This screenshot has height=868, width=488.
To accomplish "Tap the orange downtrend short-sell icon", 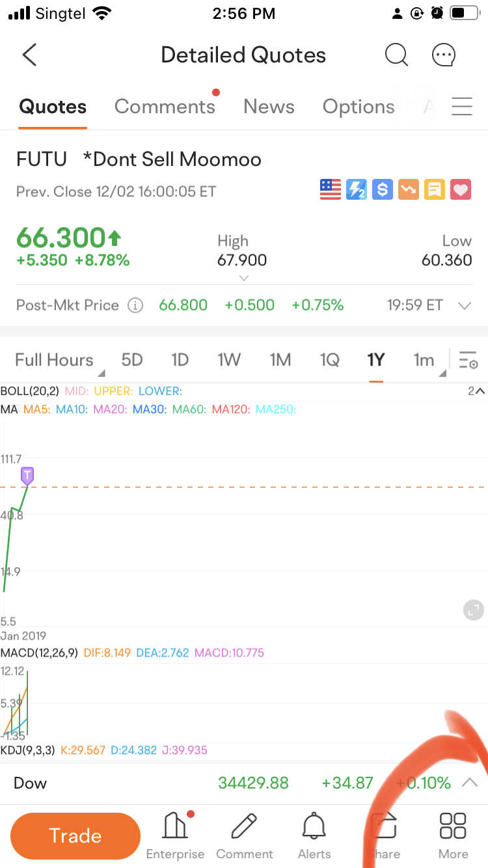I will pyautogui.click(x=409, y=189).
